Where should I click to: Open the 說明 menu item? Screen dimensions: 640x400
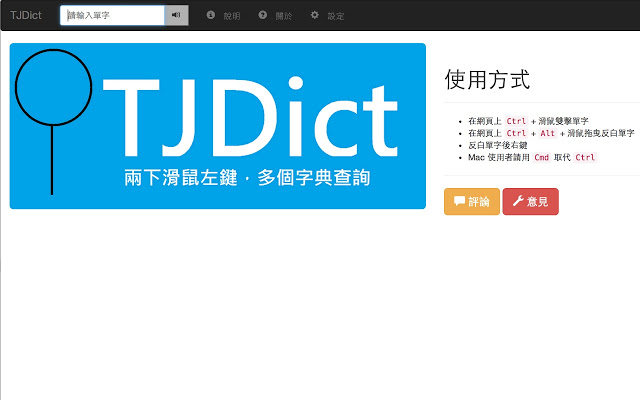point(232,16)
